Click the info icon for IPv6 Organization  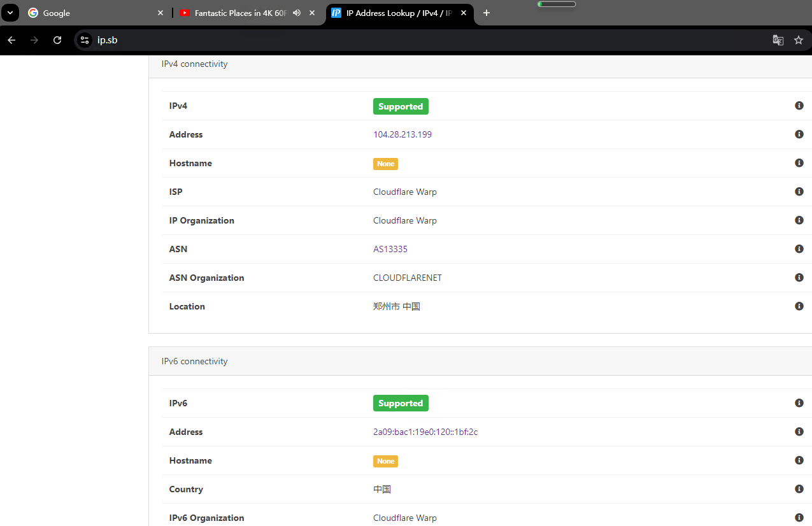(799, 518)
